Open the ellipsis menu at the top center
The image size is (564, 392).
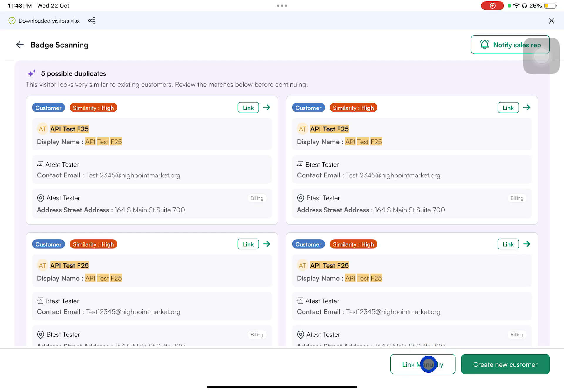click(282, 5)
